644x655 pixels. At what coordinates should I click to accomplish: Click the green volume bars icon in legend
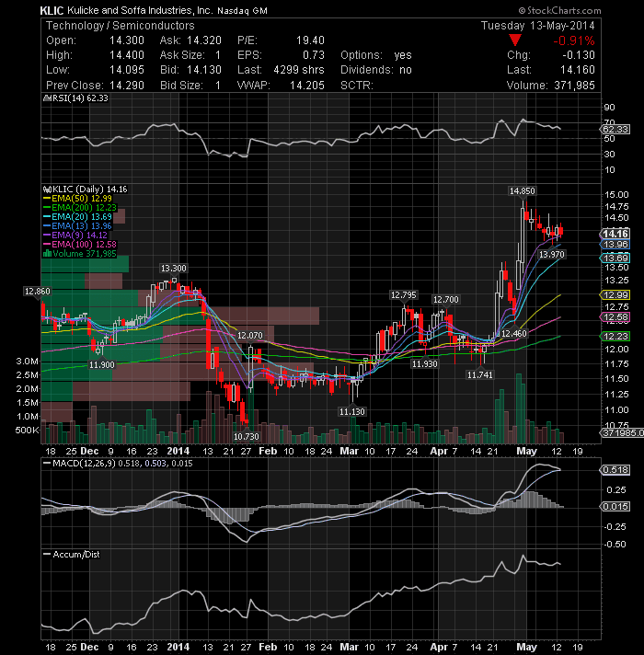(47, 254)
